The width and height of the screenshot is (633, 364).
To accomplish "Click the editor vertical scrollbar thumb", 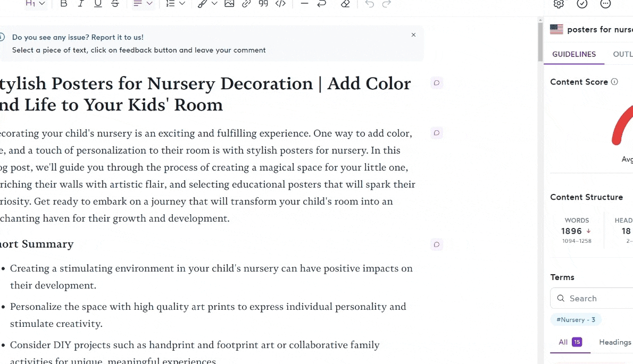I will pyautogui.click(x=540, y=41).
